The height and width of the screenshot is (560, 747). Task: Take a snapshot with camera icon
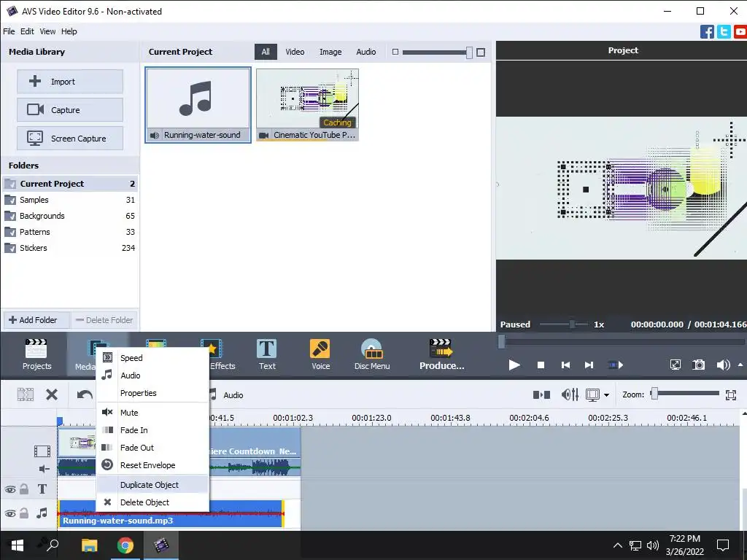click(698, 365)
